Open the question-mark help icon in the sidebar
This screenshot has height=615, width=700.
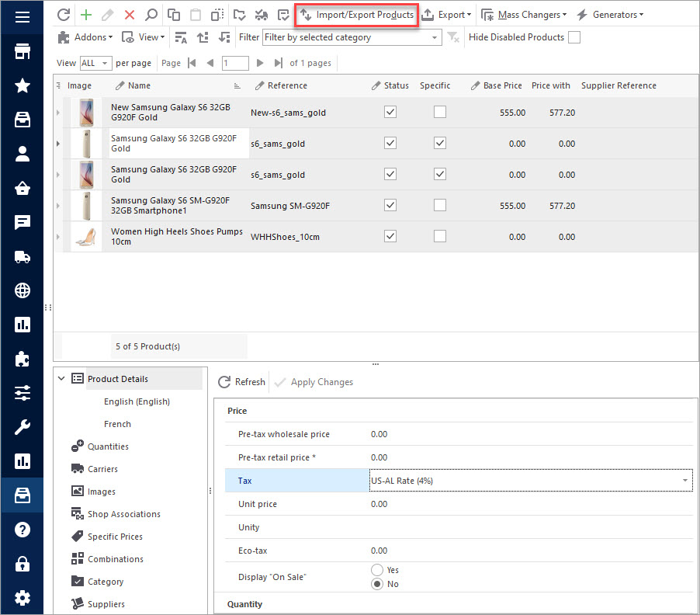23,530
